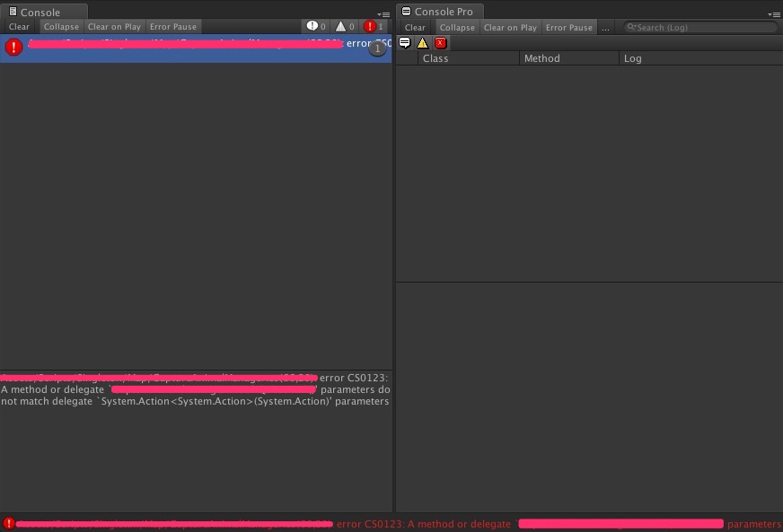Click the red error filter in Console Pro

pyautogui.click(x=439, y=42)
